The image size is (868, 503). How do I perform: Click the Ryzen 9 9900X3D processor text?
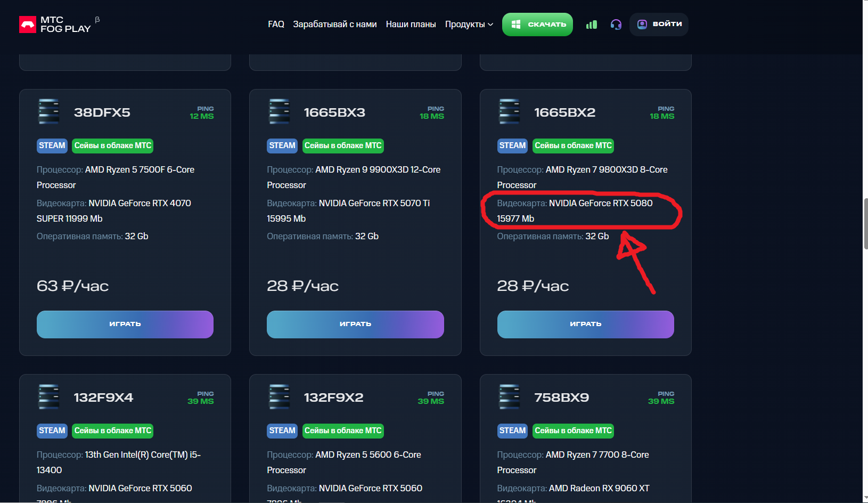point(354,177)
